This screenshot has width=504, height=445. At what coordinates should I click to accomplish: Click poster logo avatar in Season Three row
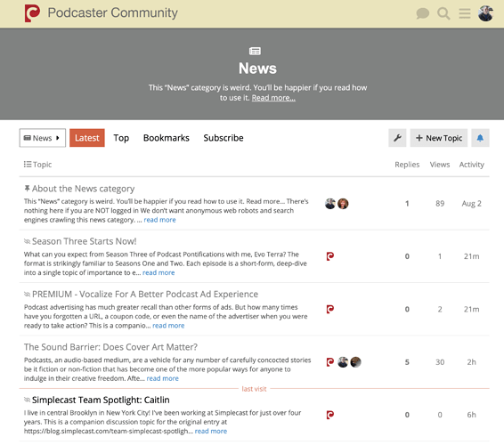(330, 256)
